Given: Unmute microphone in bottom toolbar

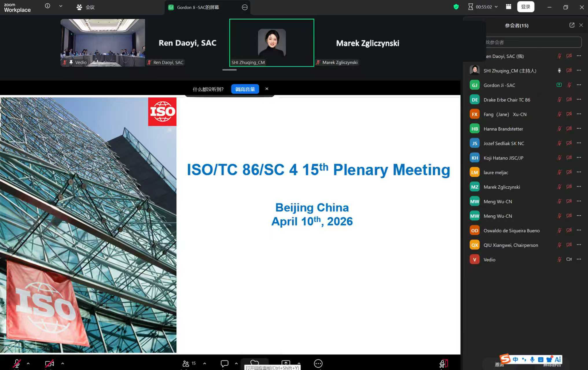Looking at the screenshot, I should [x=17, y=363].
